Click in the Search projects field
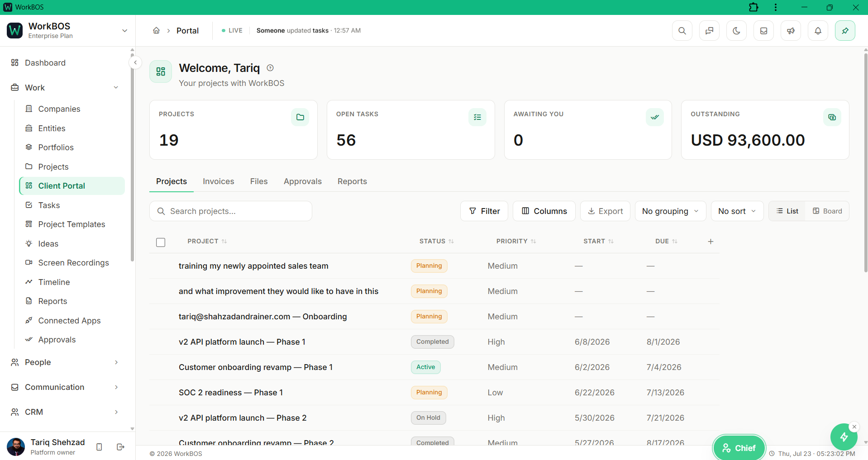Image resolution: width=868 pixels, height=460 pixels. pos(231,211)
